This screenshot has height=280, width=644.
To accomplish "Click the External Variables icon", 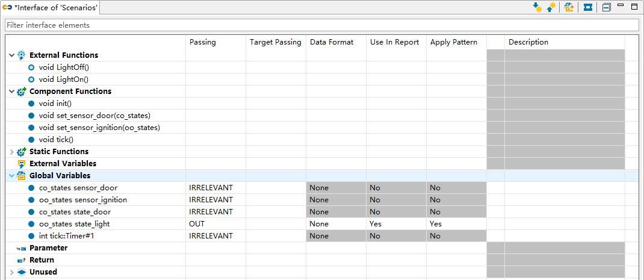I will (21, 164).
